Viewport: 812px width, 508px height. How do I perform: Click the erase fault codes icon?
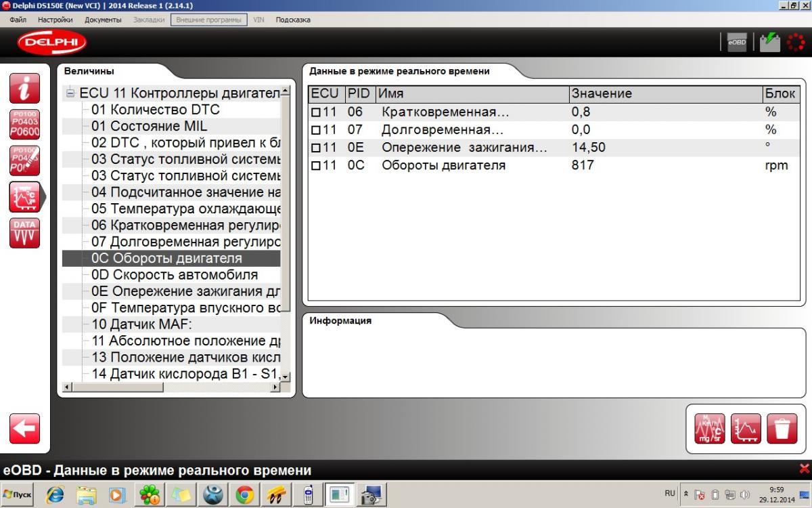coord(24,161)
